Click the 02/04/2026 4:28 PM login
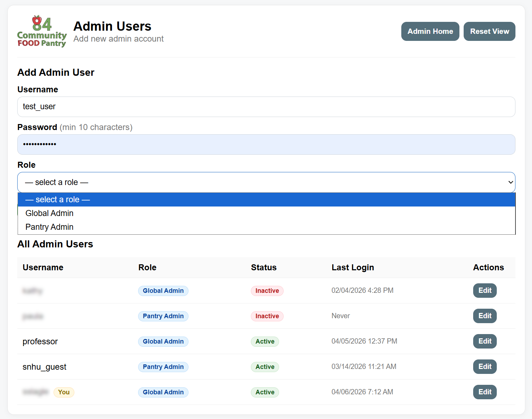The image size is (532, 419). point(363,290)
